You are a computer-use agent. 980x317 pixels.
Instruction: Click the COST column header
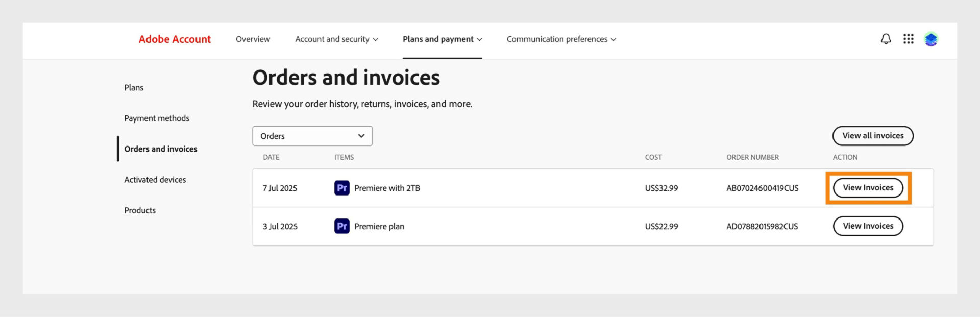tap(653, 157)
